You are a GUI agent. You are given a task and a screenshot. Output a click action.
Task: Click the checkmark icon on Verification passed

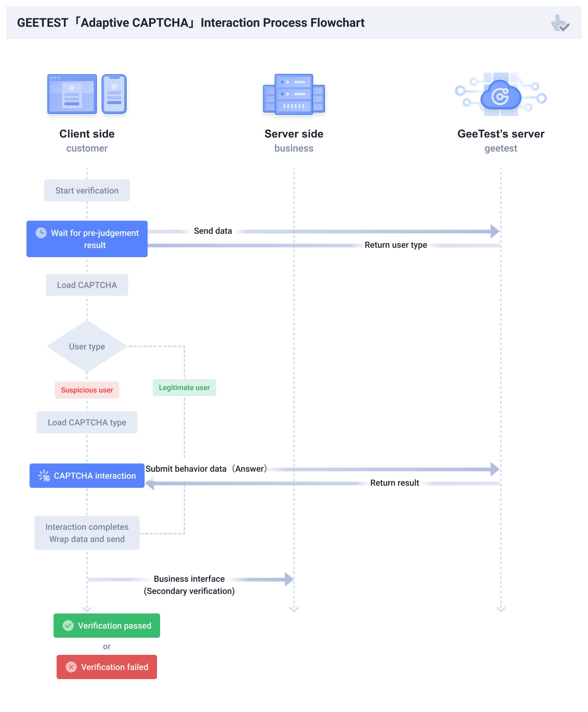click(68, 626)
